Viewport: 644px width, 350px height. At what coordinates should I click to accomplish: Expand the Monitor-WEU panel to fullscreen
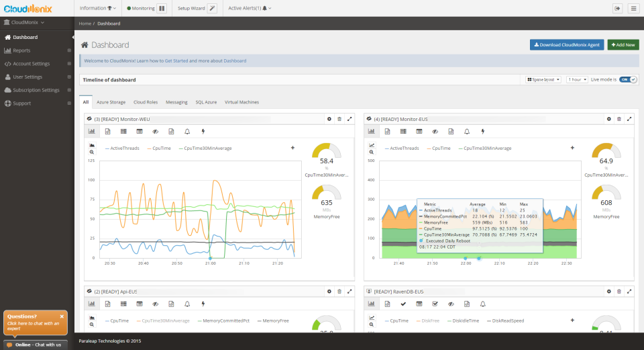coord(350,118)
